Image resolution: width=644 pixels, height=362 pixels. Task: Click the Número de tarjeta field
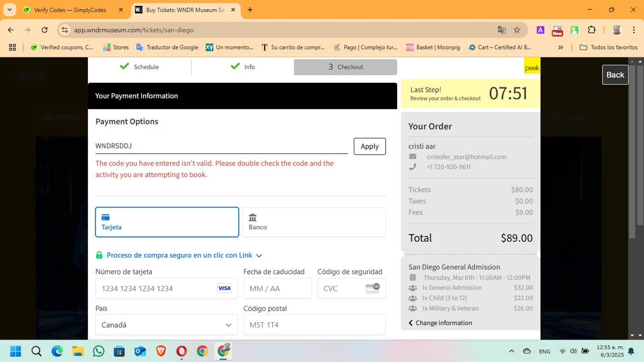coord(167,289)
